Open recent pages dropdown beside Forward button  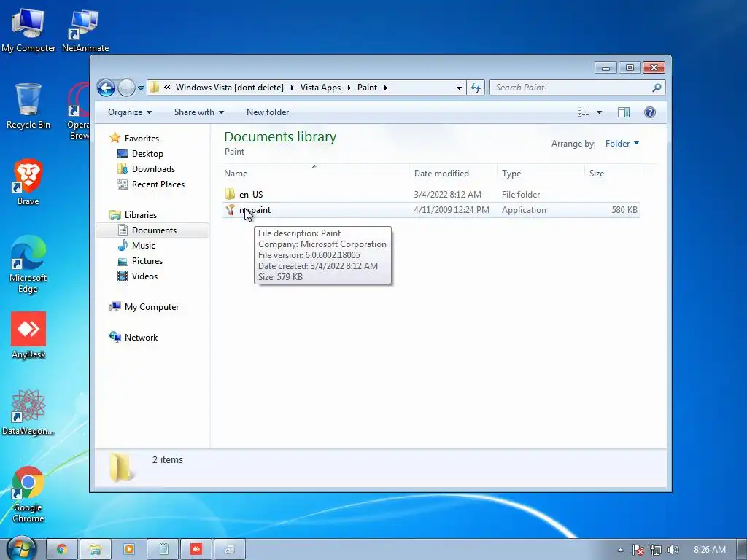tap(141, 88)
